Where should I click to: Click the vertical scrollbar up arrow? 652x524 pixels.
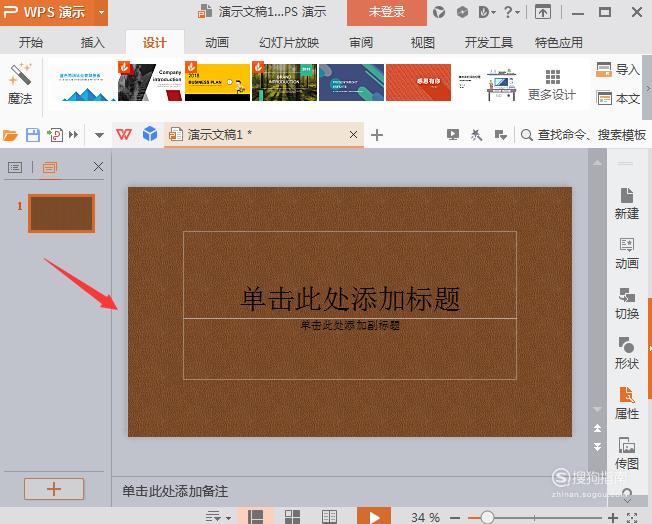tap(598, 163)
